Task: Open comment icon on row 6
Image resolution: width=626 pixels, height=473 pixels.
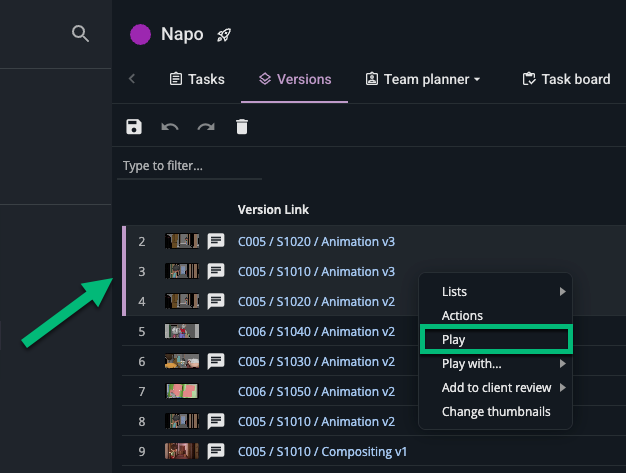Action: click(x=216, y=361)
